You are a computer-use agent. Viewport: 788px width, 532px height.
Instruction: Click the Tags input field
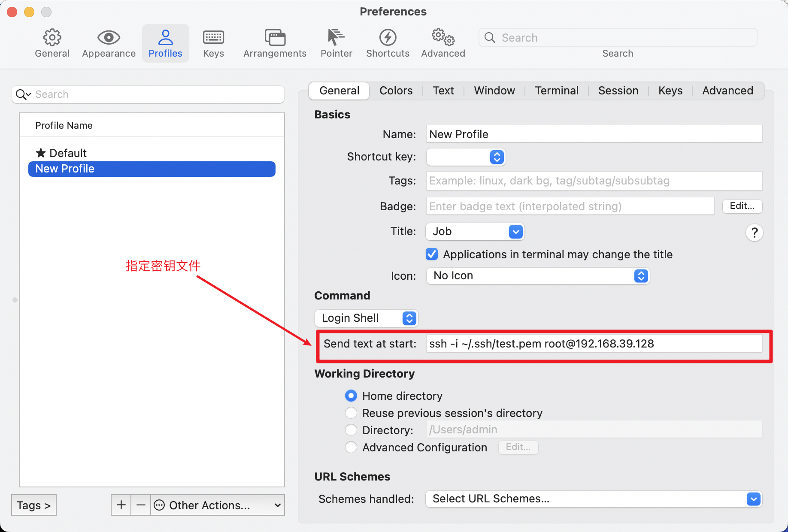tap(594, 181)
